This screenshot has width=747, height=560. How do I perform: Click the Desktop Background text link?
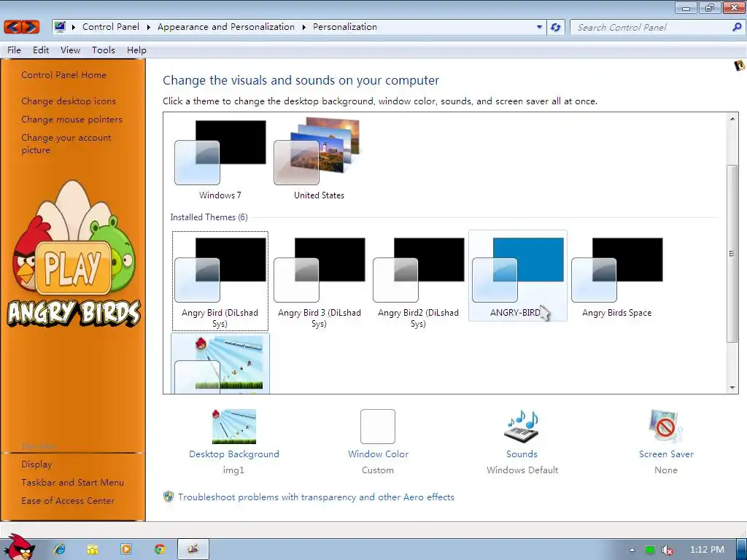click(x=234, y=454)
